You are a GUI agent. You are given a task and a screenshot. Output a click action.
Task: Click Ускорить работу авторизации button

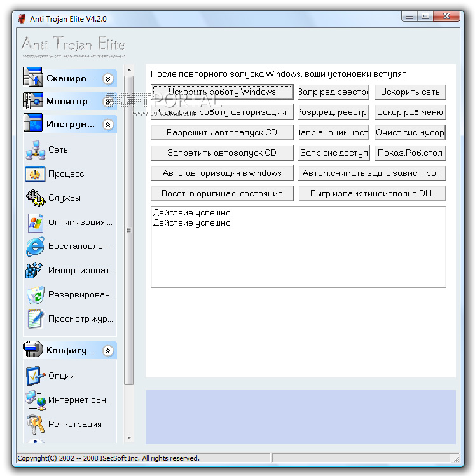pyautogui.click(x=222, y=112)
